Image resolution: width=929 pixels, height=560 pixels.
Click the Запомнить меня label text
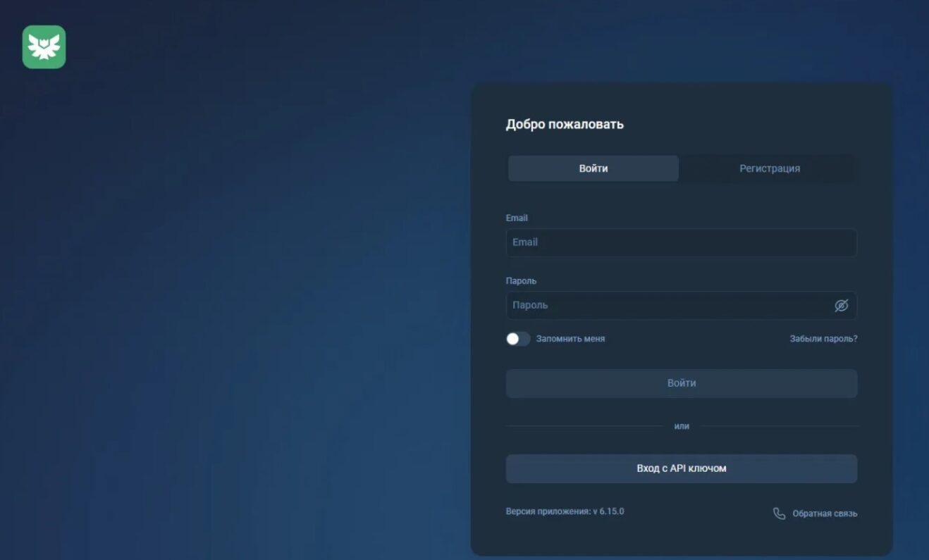click(x=570, y=339)
